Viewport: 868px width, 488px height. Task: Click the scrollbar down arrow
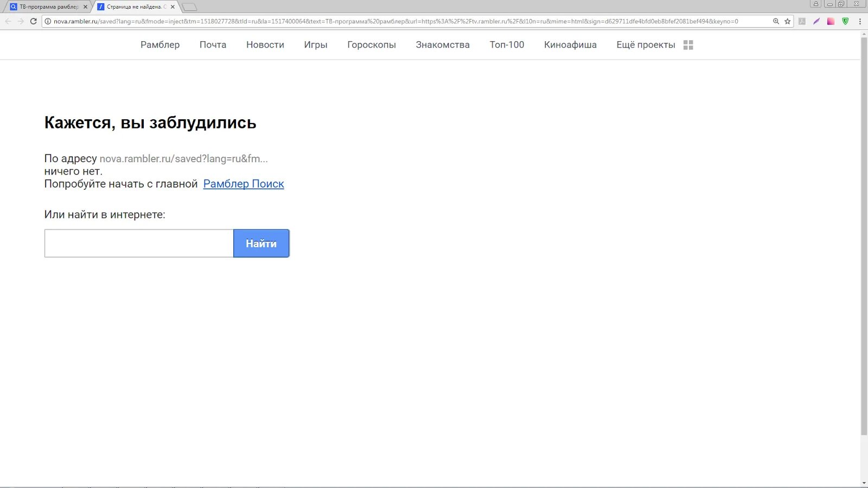tap(864, 483)
